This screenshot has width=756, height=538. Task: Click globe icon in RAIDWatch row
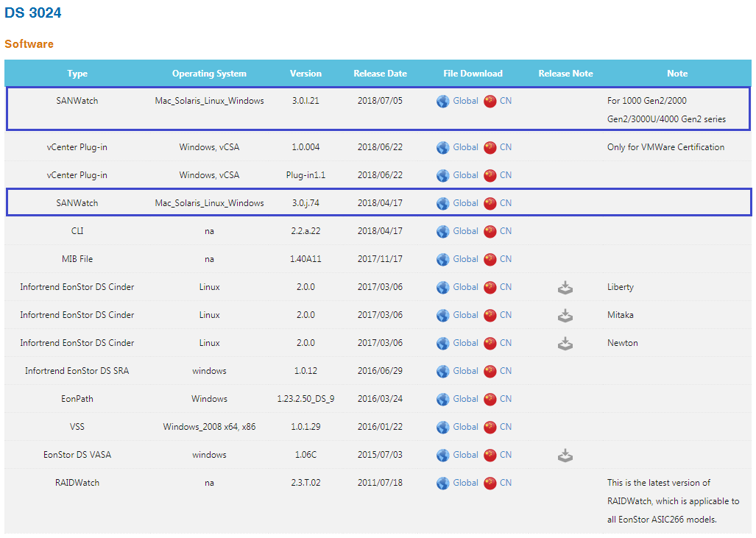pyautogui.click(x=442, y=484)
